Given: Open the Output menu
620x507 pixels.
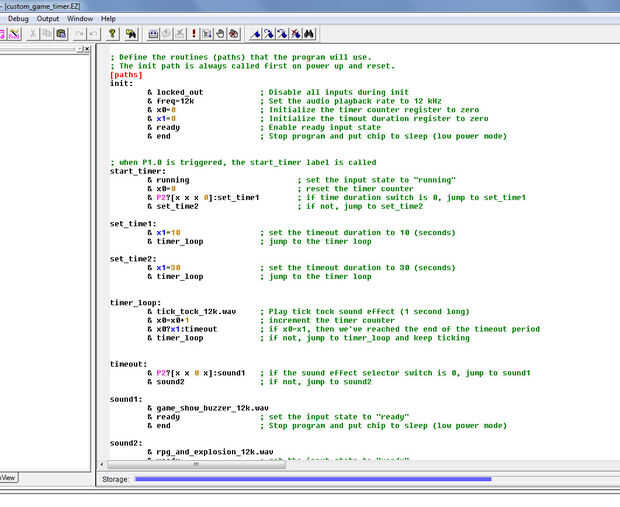Looking at the screenshot, I should (48, 19).
